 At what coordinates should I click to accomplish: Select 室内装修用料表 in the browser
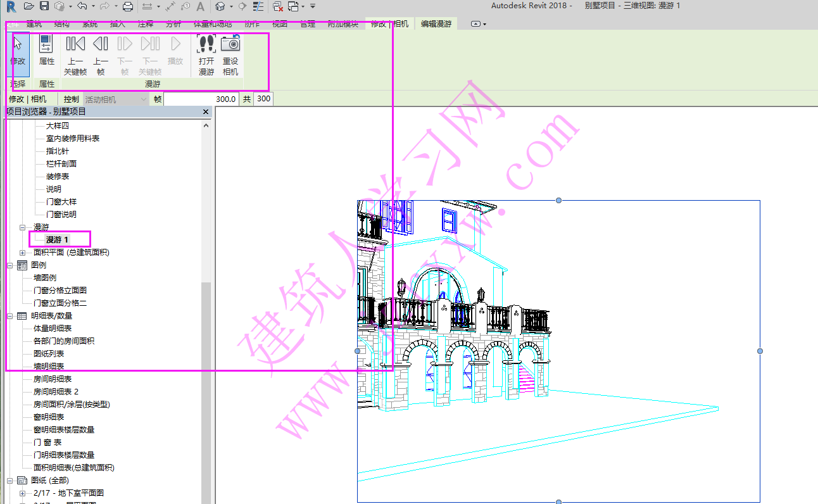point(73,138)
